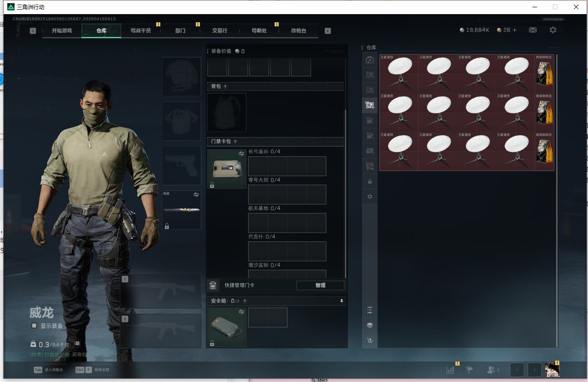588x382 pixels.
Task: Select the key card case item
Action: tap(227, 169)
